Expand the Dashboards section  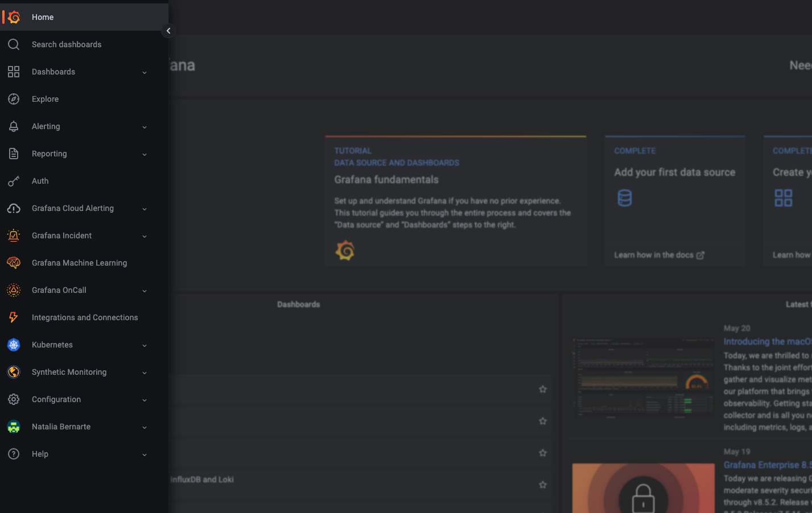pyautogui.click(x=144, y=72)
